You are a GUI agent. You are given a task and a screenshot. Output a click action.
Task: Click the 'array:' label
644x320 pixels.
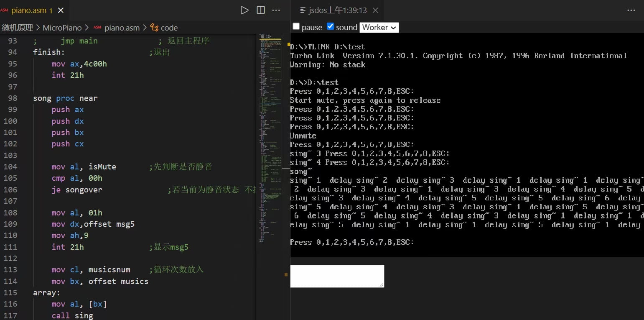(x=47, y=292)
